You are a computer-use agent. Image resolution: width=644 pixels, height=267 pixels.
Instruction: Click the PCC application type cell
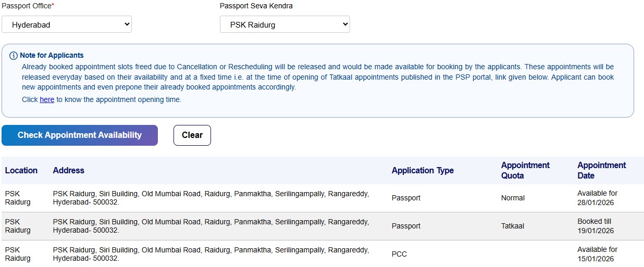point(399,254)
